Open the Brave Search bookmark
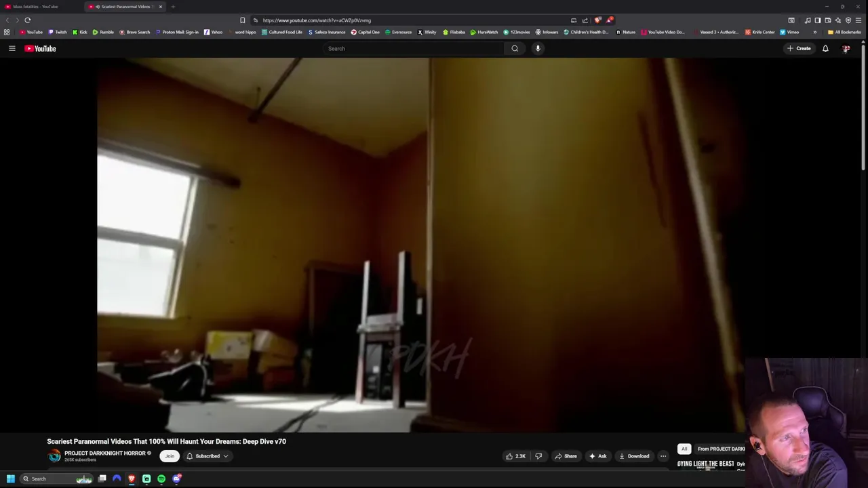 (134, 32)
